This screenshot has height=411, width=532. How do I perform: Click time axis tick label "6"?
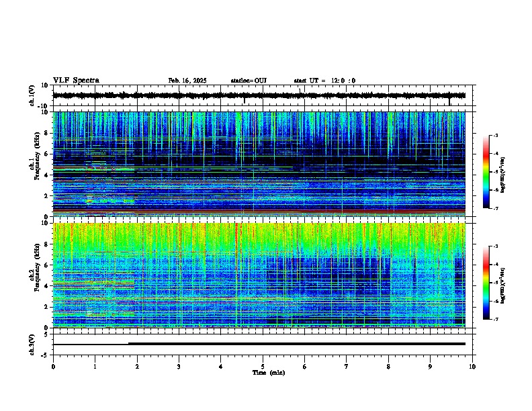tap(305, 367)
